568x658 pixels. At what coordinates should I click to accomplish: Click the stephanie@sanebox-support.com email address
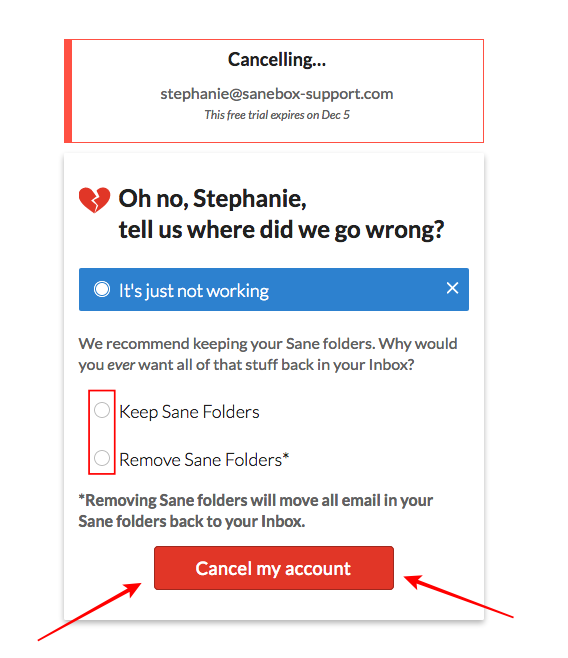(277, 94)
